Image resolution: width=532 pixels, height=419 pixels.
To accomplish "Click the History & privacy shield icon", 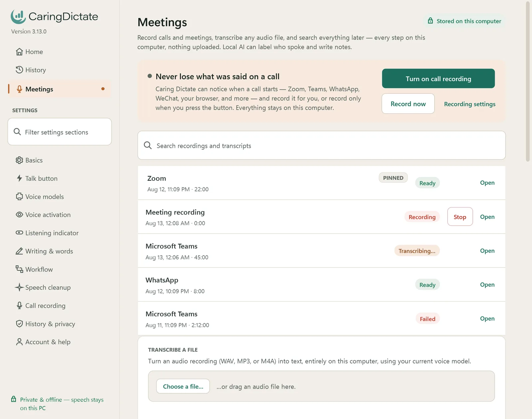I will point(19,324).
